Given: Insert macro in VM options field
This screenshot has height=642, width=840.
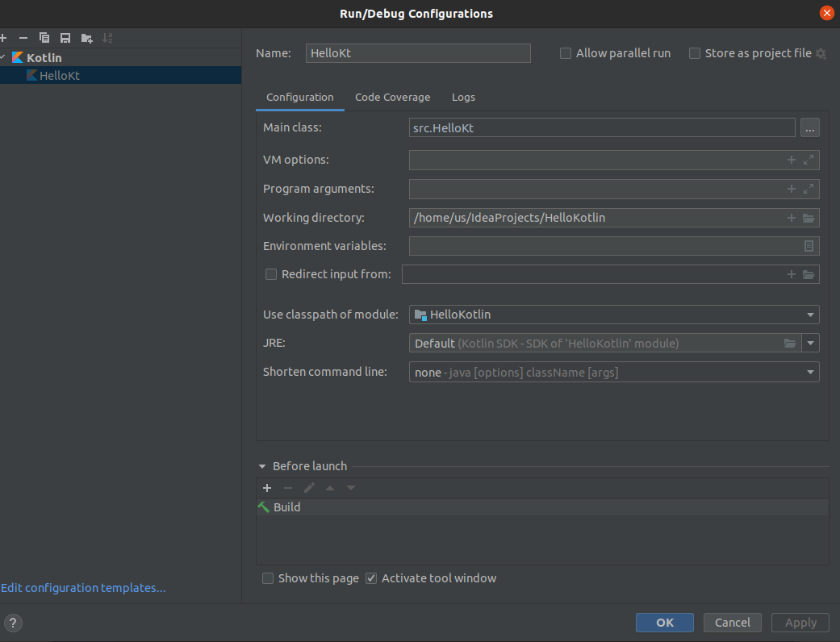Looking at the screenshot, I should (792, 160).
